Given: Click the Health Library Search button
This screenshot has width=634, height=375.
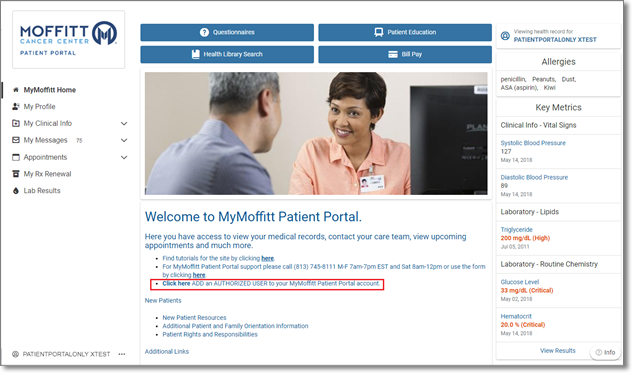Looking at the screenshot, I should [227, 54].
